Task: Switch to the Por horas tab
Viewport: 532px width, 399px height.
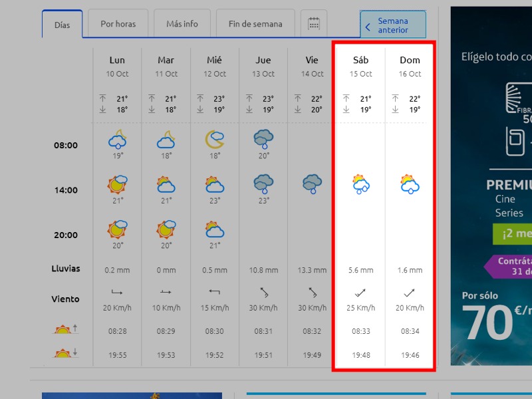Action: [118, 24]
